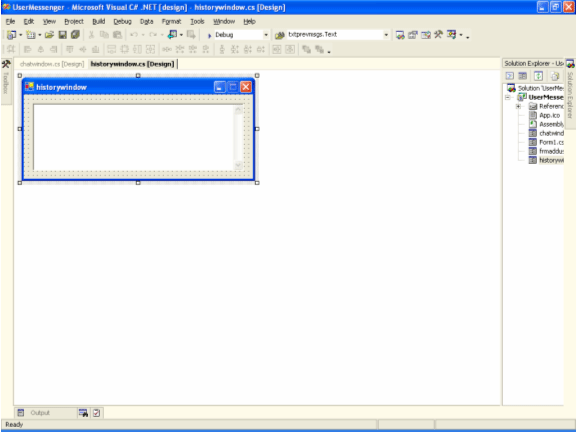Expand the References node
This screenshot has height=432, width=577.
tap(518, 106)
